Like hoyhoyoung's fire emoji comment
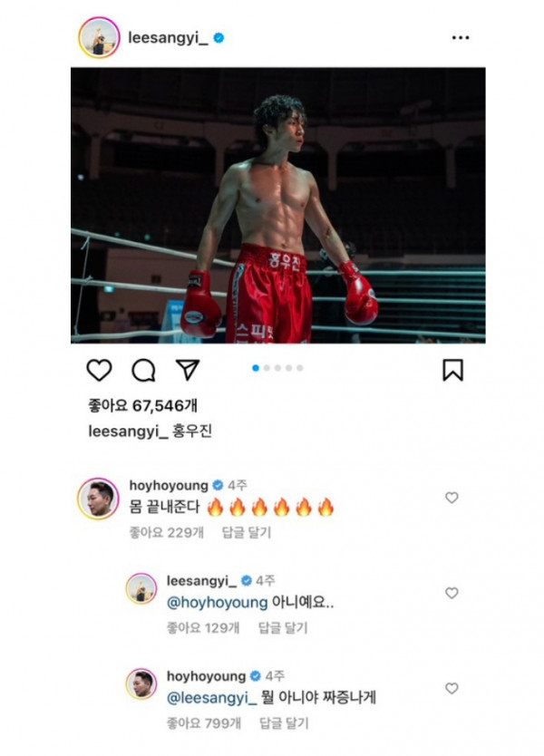Image resolution: width=544 pixels, height=756 pixels. pos(452,498)
